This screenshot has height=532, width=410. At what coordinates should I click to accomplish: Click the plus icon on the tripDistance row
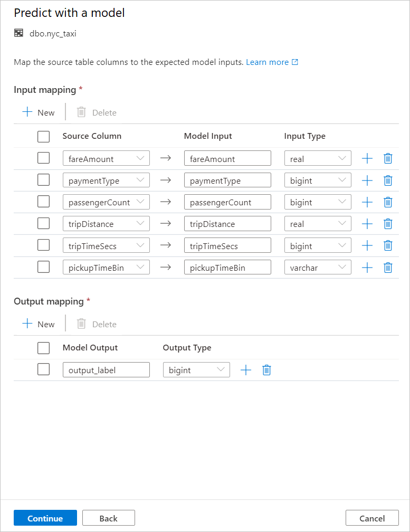(367, 223)
